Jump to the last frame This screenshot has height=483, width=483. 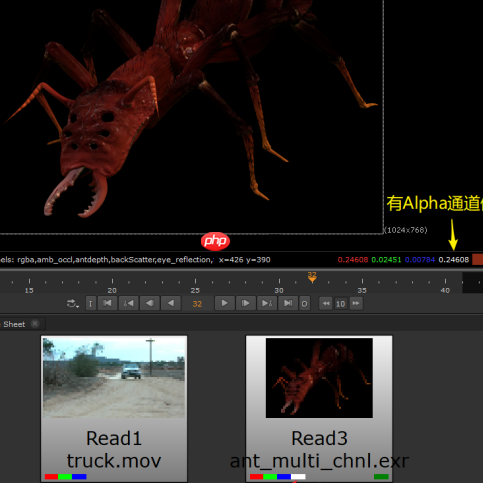coord(288,303)
